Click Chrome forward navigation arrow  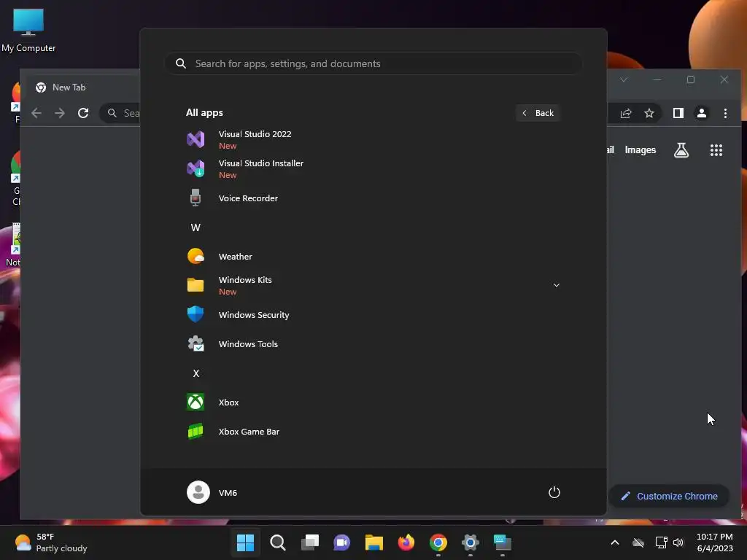[x=60, y=113]
